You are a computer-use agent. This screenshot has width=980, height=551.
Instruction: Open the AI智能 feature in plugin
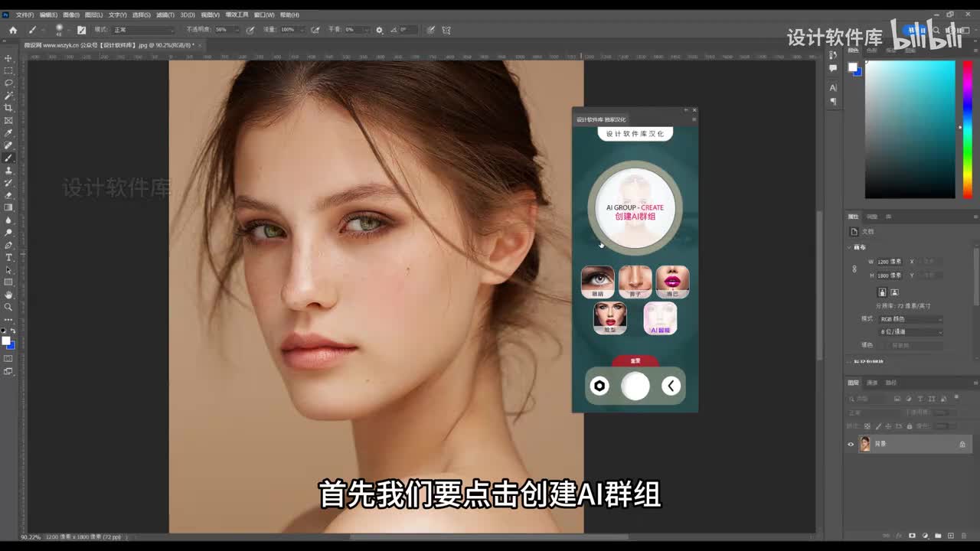click(660, 318)
